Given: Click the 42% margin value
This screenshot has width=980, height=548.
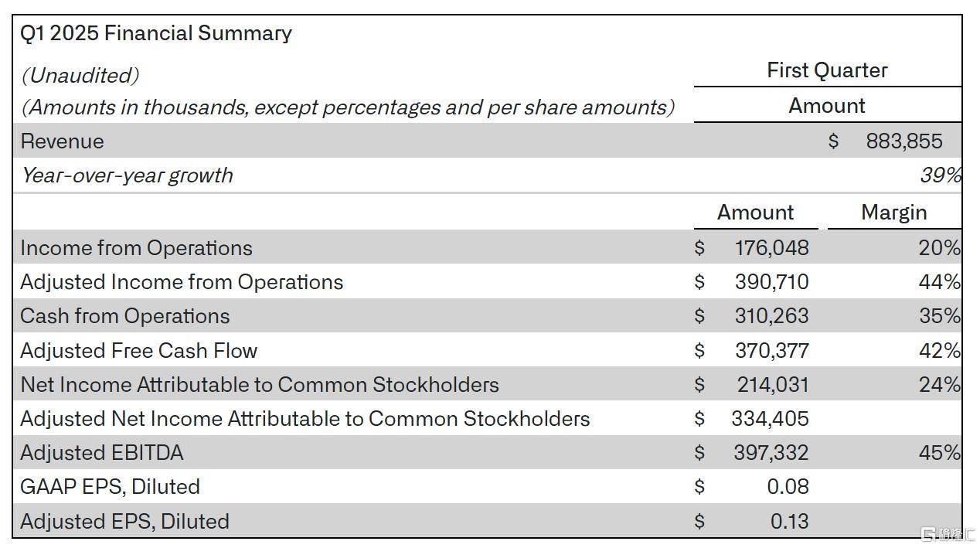Looking at the screenshot, I should click(x=939, y=351).
